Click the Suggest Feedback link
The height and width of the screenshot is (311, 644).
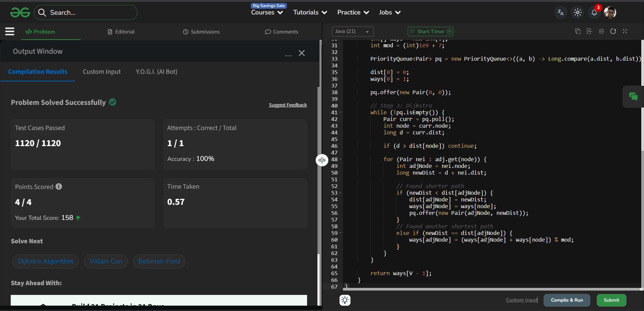point(288,105)
